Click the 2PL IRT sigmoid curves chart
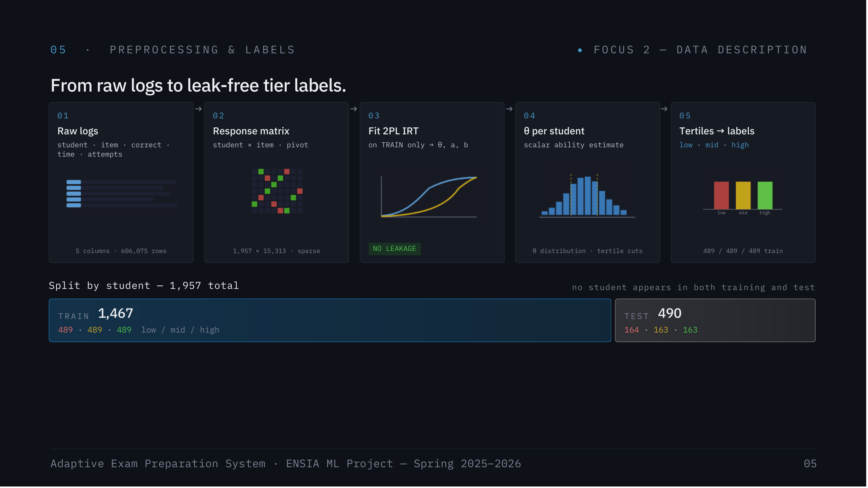 (429, 197)
